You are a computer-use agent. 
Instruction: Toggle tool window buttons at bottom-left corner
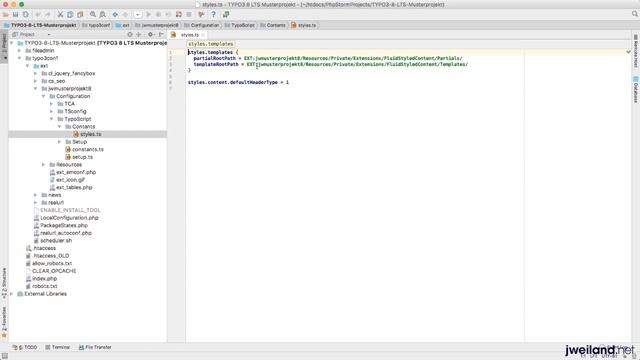tap(4, 356)
